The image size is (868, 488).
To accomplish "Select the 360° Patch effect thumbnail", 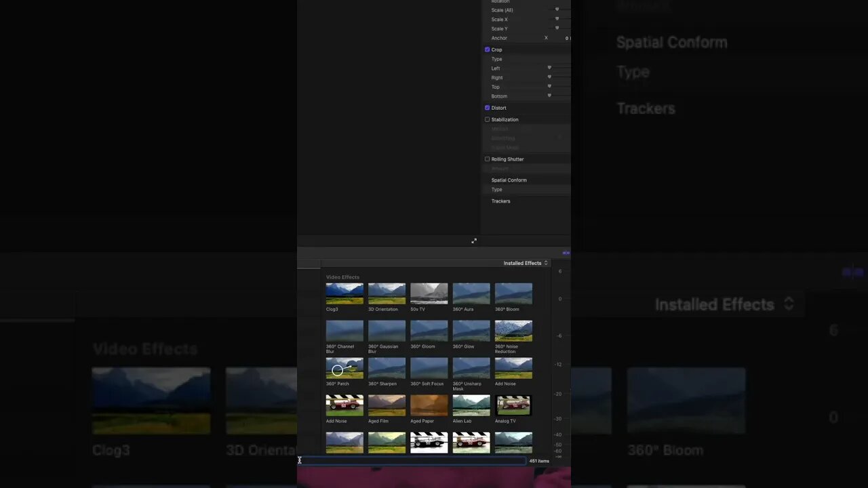I will (x=344, y=368).
